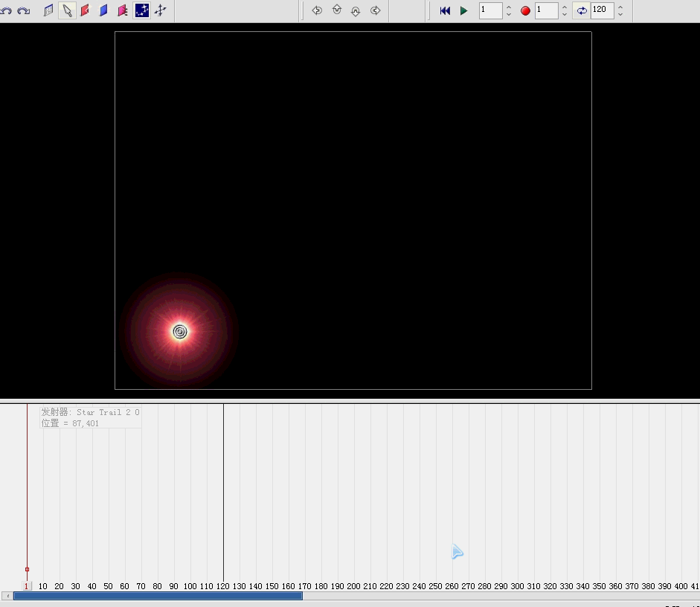This screenshot has height=607, width=700.
Task: Jump to frame 400 on timeline ruler
Action: tap(681, 586)
